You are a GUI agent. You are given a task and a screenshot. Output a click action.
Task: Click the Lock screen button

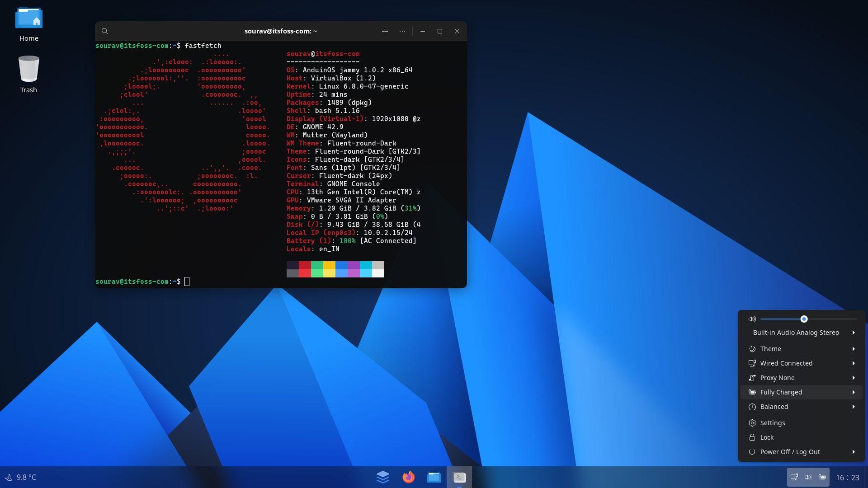(x=767, y=437)
